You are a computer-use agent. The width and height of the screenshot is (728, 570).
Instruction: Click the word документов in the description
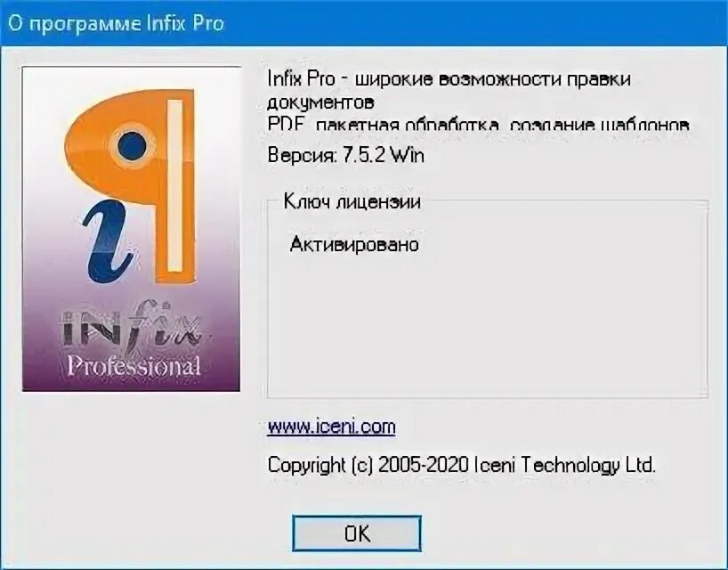320,102
